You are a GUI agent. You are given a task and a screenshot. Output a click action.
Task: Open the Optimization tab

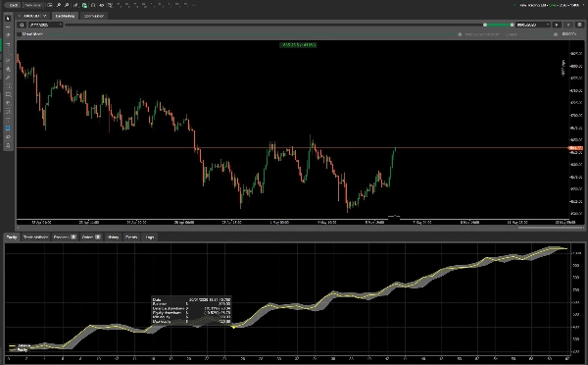(94, 16)
